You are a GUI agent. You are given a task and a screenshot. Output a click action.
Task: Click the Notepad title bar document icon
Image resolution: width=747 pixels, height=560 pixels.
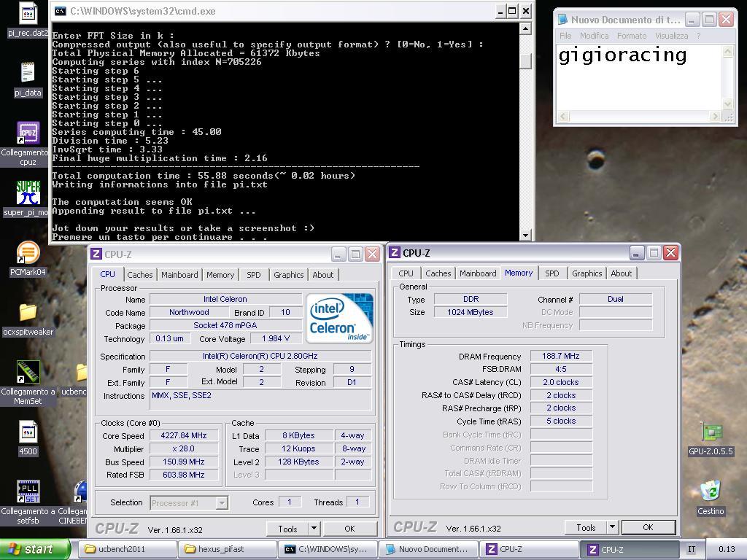[x=563, y=20]
